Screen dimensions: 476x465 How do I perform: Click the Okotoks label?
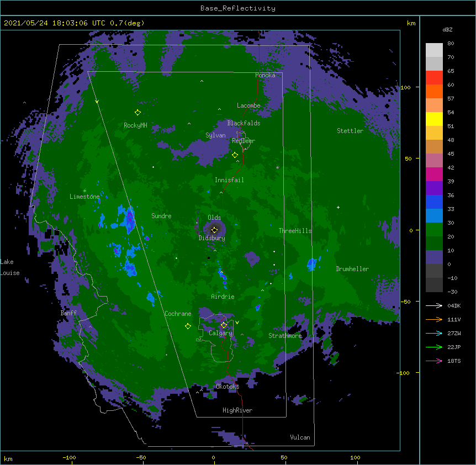228,387
